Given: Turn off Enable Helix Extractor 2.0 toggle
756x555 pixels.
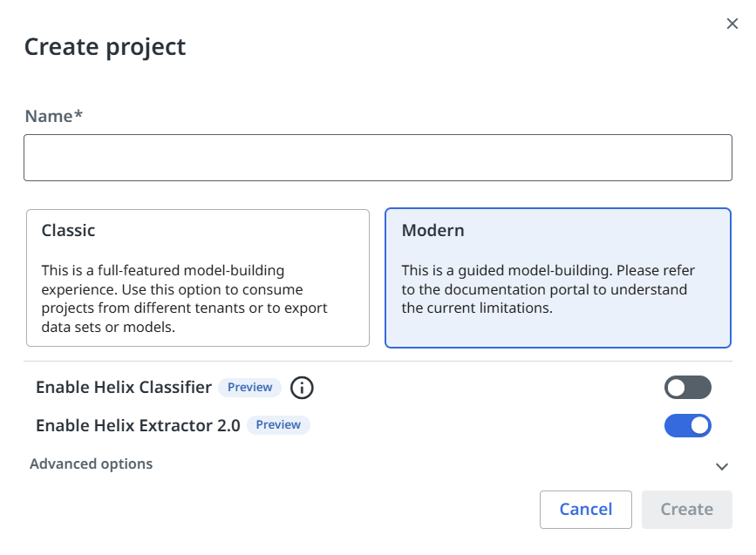Looking at the screenshot, I should click(687, 425).
